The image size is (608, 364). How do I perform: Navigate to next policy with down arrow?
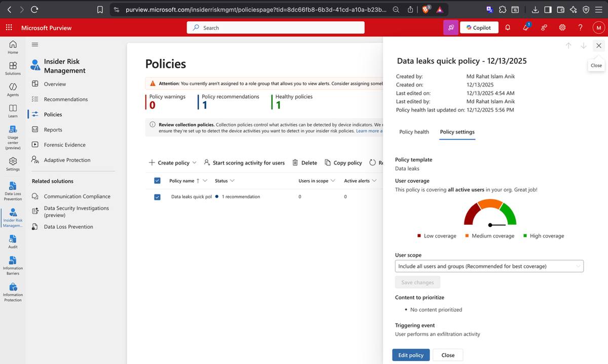(584, 46)
